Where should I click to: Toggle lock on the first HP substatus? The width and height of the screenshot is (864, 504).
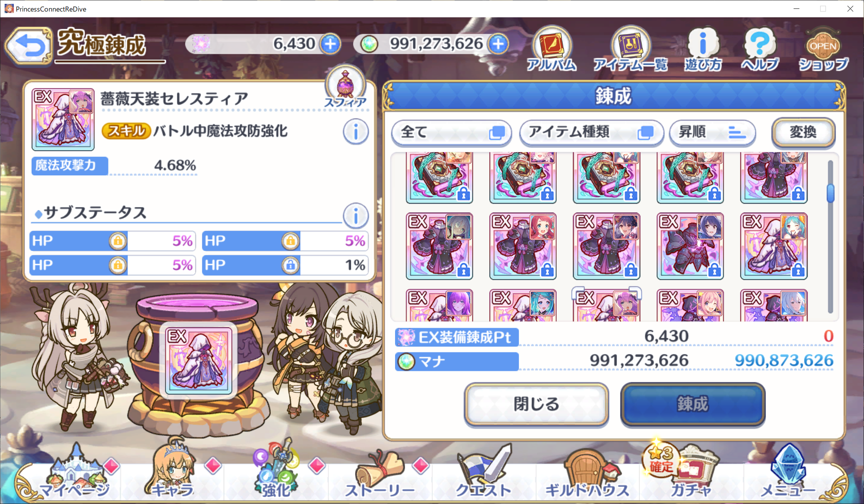tap(118, 241)
